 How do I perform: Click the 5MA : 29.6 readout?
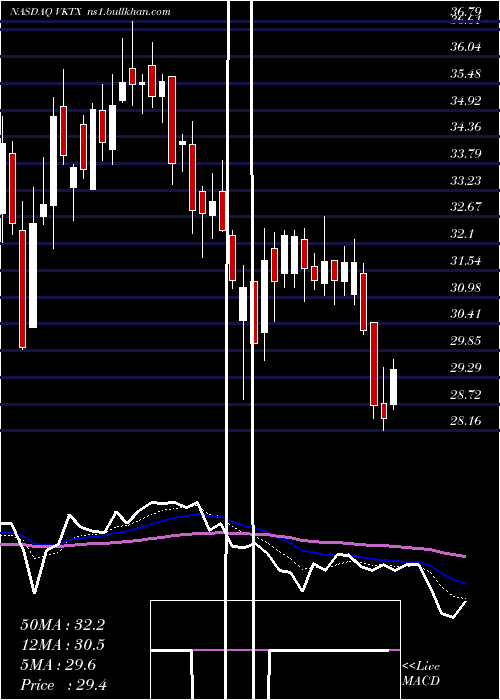(x=58, y=665)
